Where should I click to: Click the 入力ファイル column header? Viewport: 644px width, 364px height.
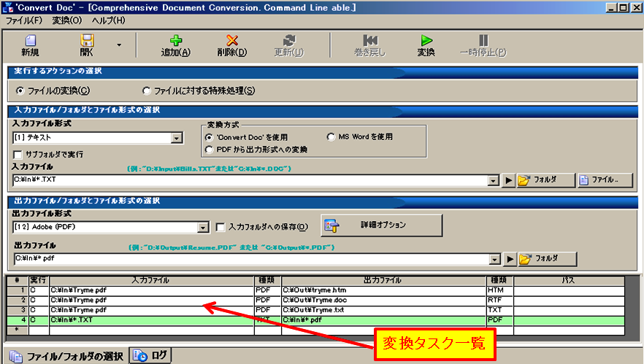152,280
